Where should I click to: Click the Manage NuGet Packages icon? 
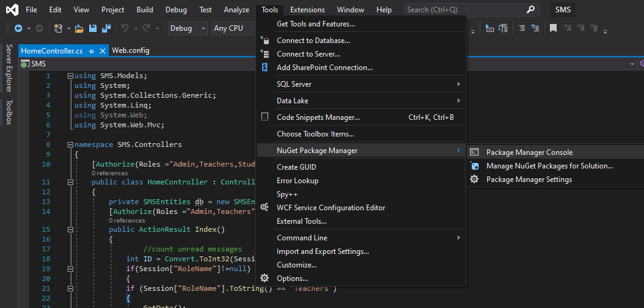(x=474, y=166)
